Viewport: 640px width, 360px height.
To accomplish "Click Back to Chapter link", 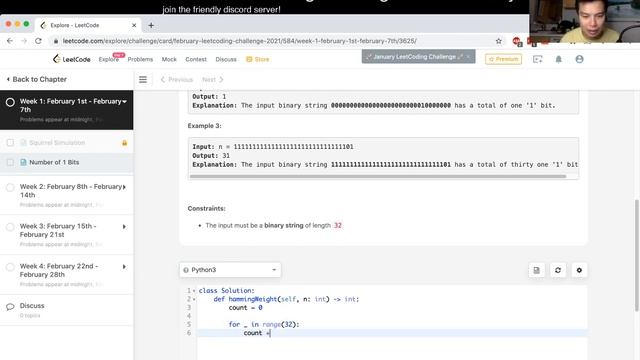I will [x=37, y=79].
